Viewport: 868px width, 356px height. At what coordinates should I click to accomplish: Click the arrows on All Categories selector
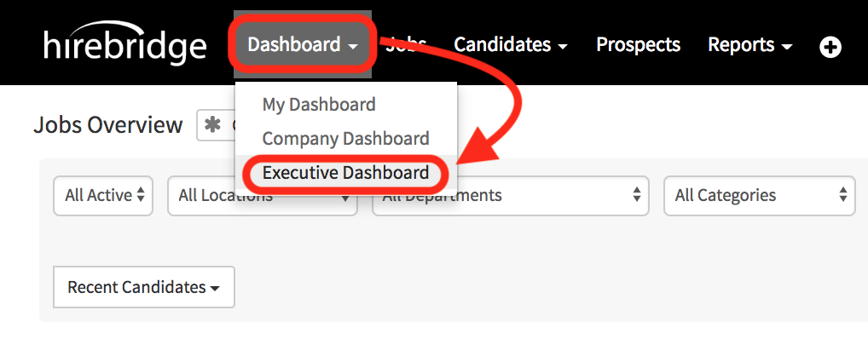click(x=842, y=194)
